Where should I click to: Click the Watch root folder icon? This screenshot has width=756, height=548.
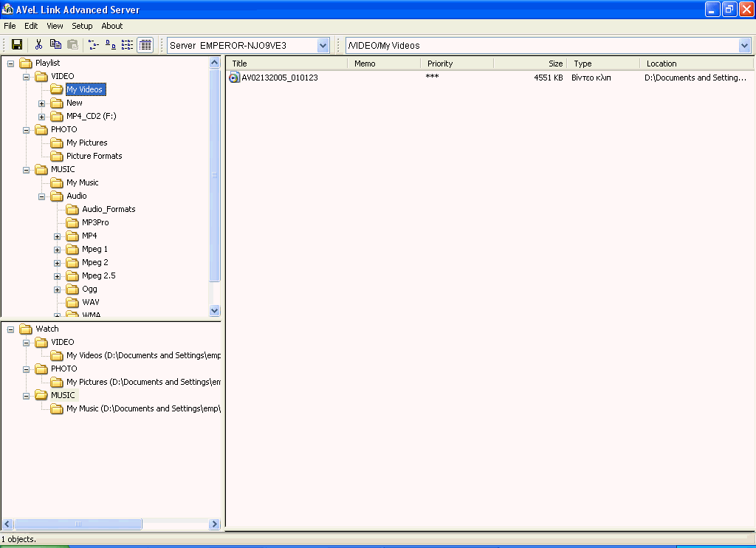tap(26, 329)
